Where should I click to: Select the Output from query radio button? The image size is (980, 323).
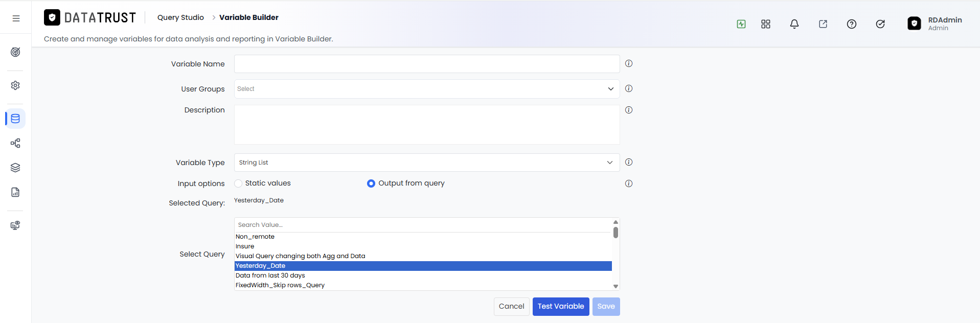(371, 183)
